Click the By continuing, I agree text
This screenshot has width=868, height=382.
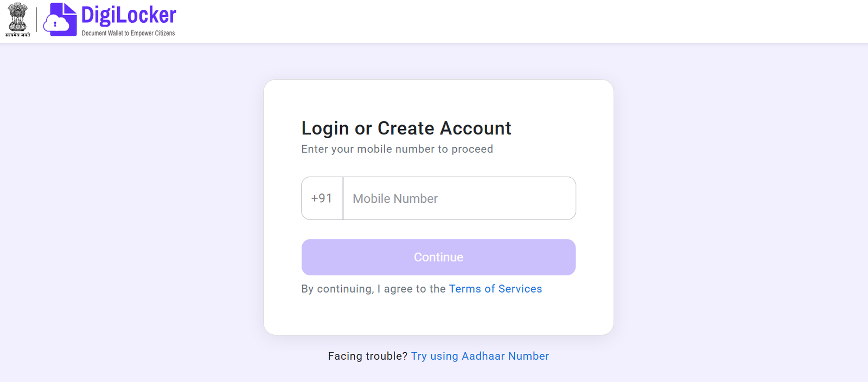[x=374, y=289]
